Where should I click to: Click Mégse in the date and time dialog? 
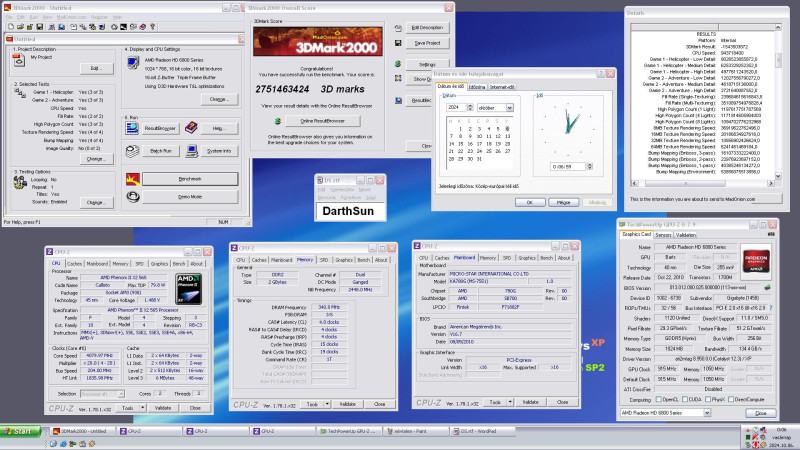coord(563,203)
